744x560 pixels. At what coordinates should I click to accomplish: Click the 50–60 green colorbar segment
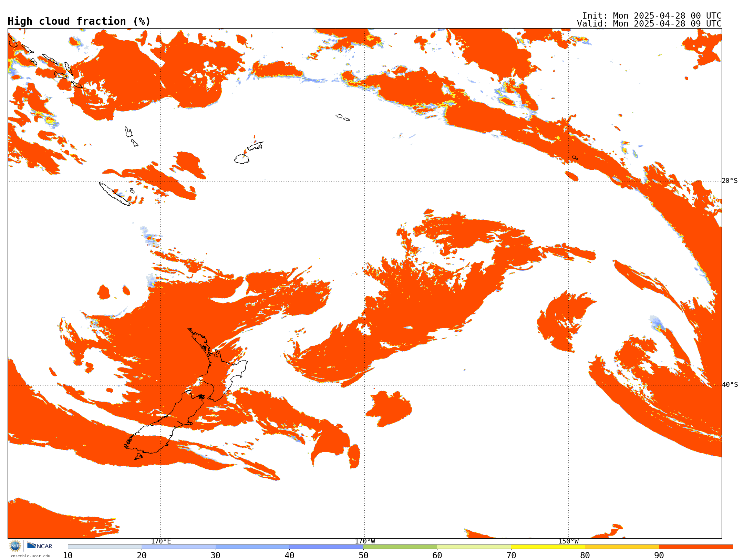[400, 547]
